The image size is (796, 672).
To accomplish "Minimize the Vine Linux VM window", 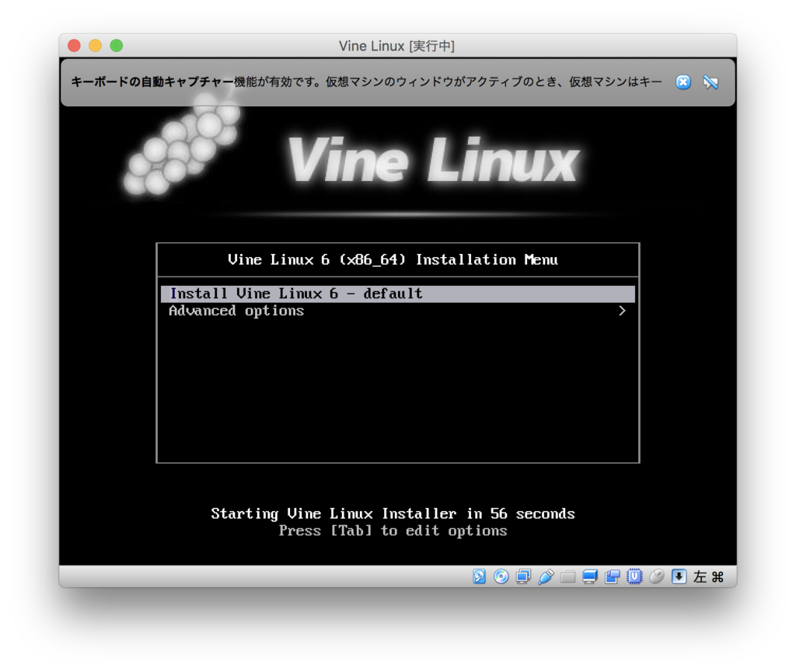I will tap(96, 46).
